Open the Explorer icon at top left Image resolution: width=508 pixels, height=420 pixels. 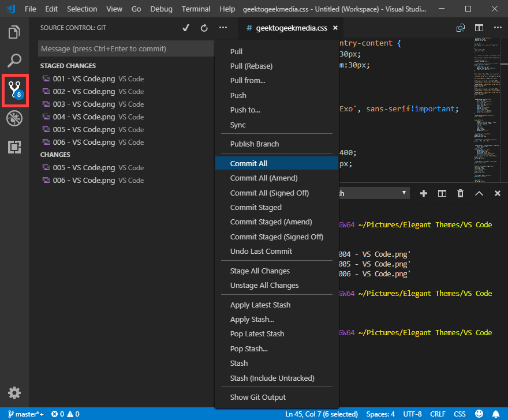point(14,32)
